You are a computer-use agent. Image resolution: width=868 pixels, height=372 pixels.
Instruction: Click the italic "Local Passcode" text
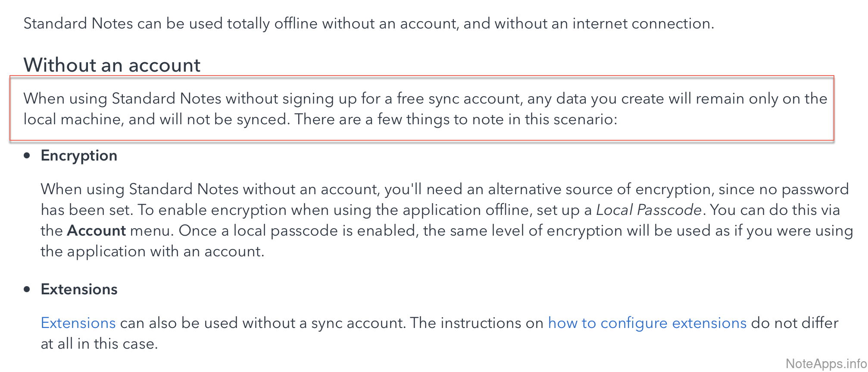[649, 210]
